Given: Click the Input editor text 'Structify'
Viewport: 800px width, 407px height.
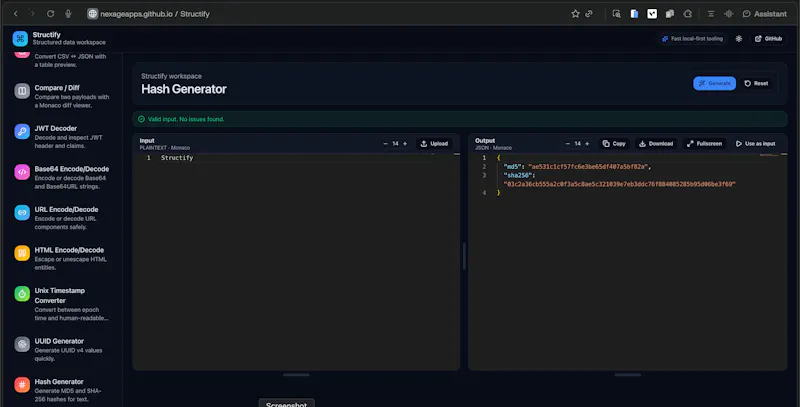Looking at the screenshot, I should (177, 158).
